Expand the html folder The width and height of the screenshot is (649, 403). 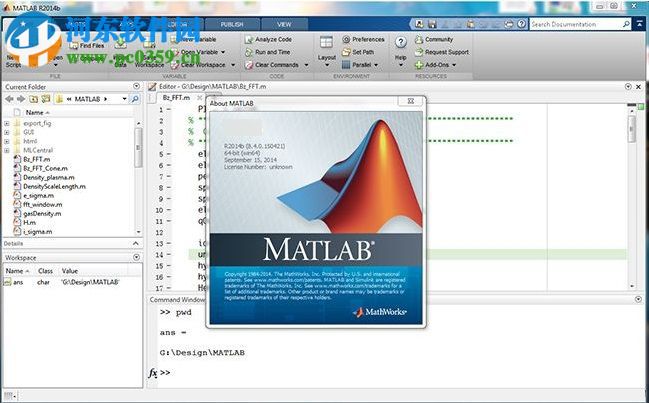click(7, 142)
